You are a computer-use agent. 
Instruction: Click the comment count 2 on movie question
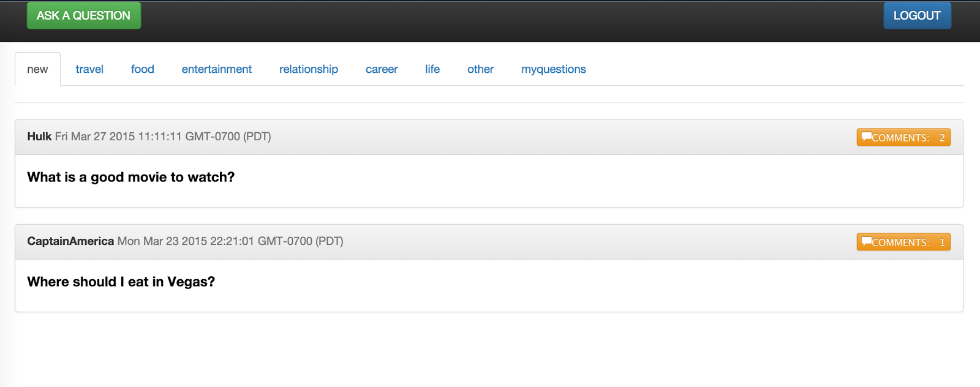(942, 138)
